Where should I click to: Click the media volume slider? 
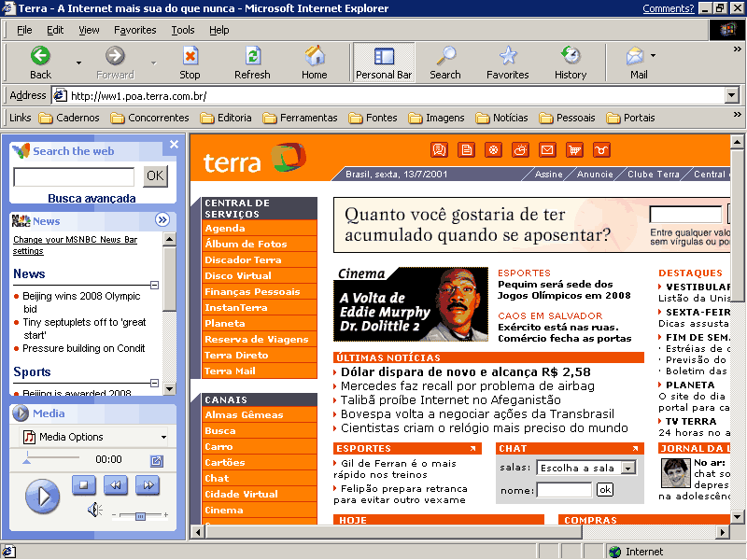(140, 515)
